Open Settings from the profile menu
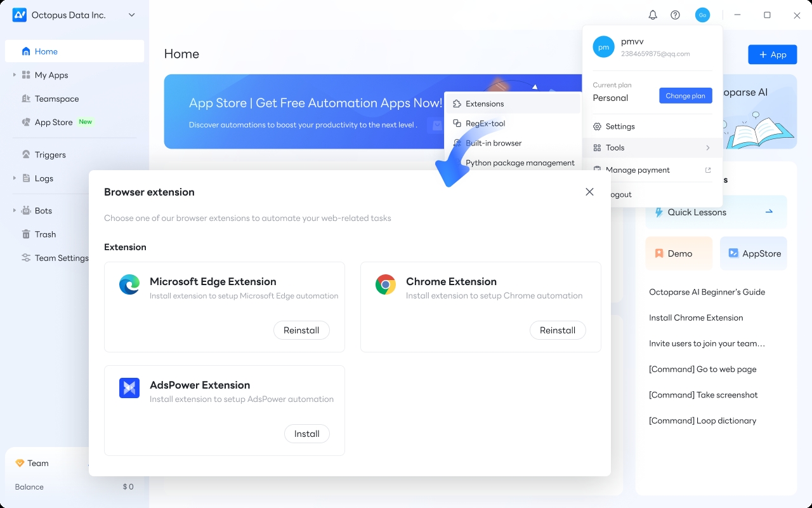 click(652, 126)
